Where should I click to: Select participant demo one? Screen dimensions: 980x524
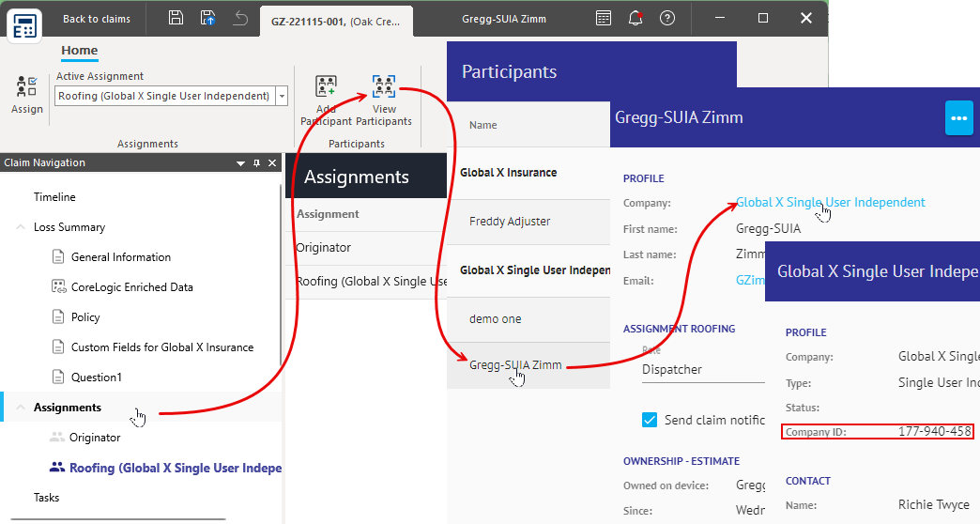coord(528,319)
